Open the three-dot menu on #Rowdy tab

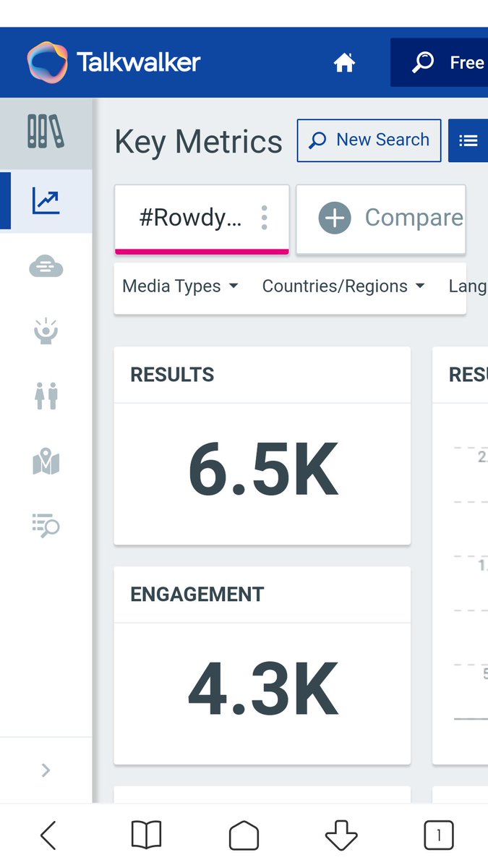click(x=265, y=218)
